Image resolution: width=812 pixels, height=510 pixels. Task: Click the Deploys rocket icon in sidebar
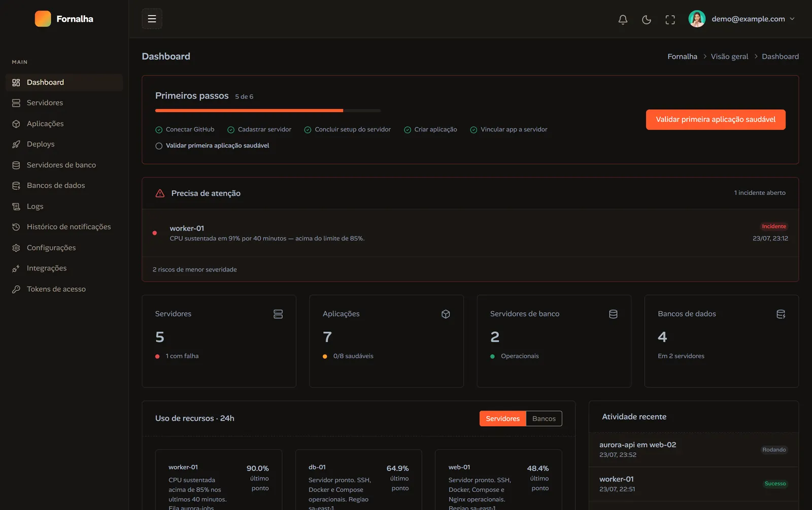(x=16, y=144)
